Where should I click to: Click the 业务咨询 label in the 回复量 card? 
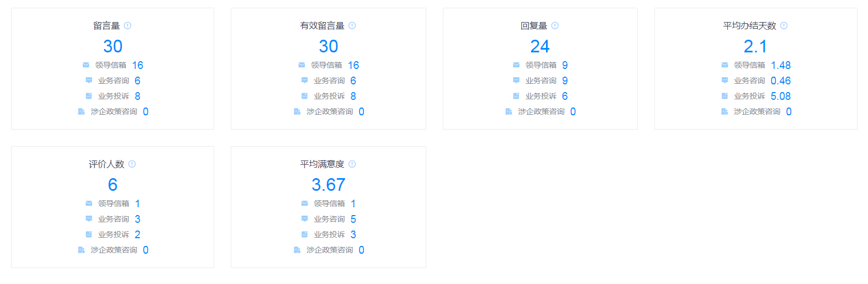541,81
